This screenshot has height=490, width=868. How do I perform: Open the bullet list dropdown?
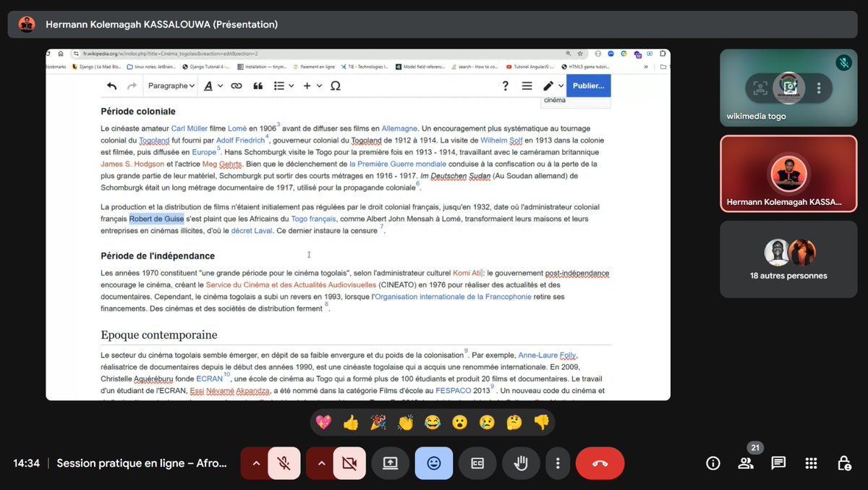[x=284, y=85]
